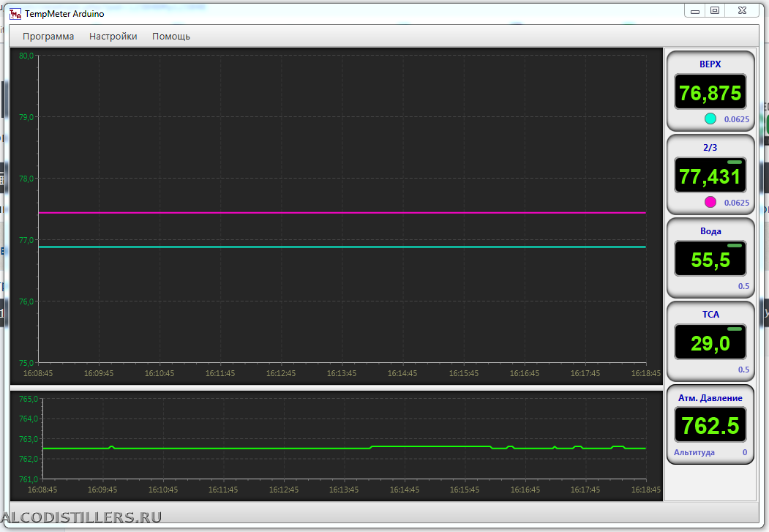This screenshot has height=532, width=769.
Task: Click the 0.0625 step value under ВЕРХ
Action: 737,119
